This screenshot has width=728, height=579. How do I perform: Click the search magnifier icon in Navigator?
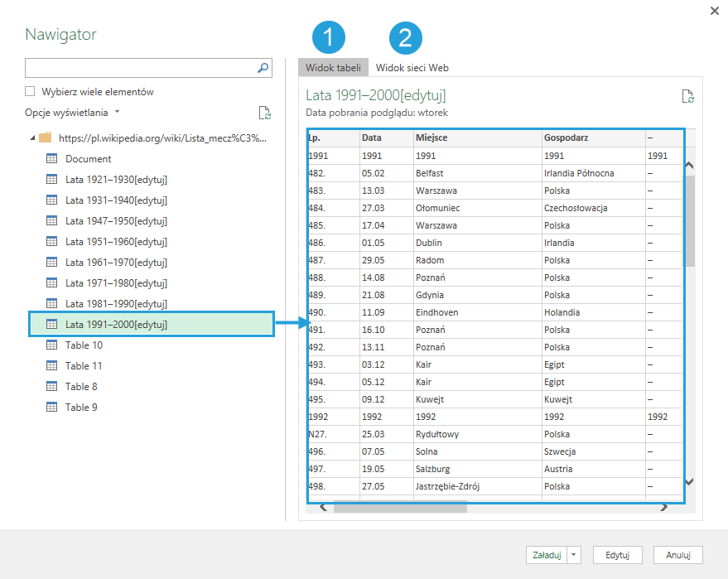[x=263, y=68]
